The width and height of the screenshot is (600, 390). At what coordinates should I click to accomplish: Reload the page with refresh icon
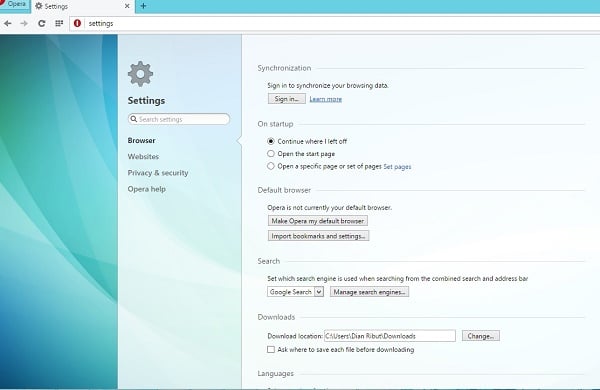(41, 23)
